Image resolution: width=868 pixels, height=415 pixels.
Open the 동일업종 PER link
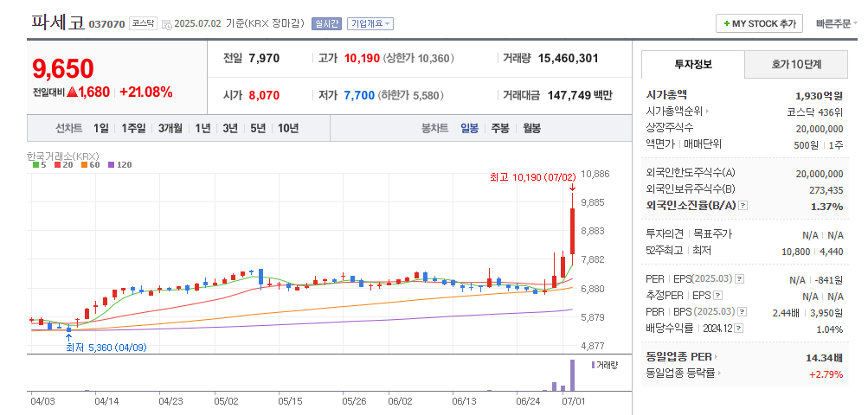pyautogui.click(x=681, y=357)
